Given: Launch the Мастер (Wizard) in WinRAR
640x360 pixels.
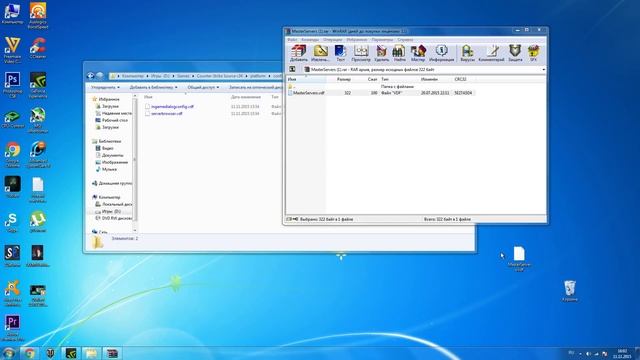Looking at the screenshot, I should coord(418,53).
